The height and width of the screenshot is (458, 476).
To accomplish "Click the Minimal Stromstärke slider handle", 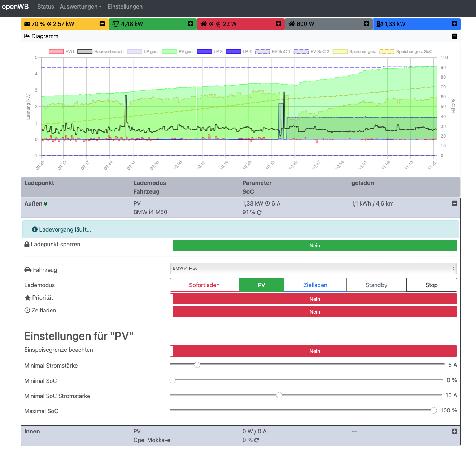I will [x=197, y=365].
